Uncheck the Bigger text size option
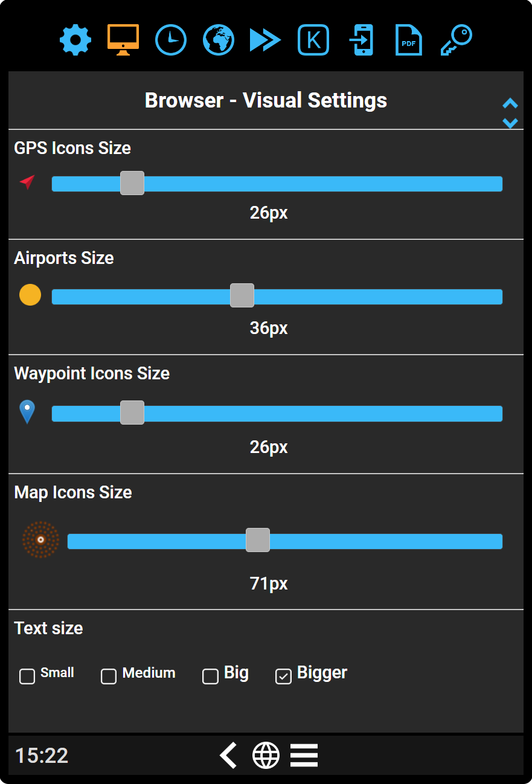 (x=283, y=676)
